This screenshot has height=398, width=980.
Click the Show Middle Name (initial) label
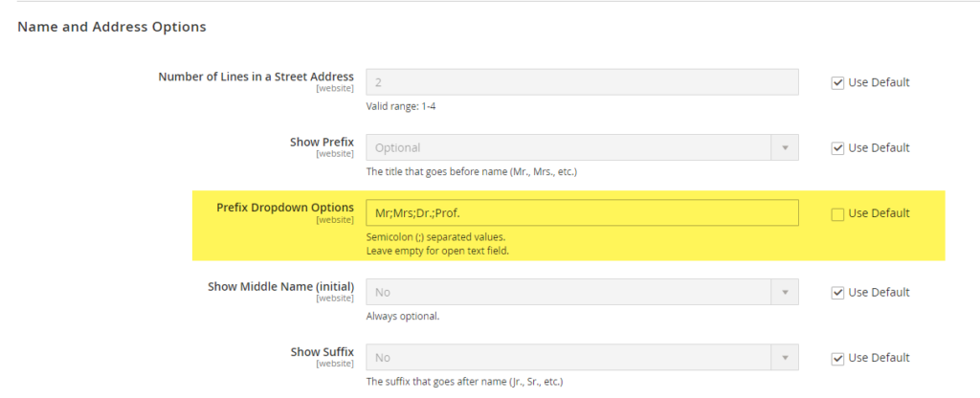click(280, 286)
